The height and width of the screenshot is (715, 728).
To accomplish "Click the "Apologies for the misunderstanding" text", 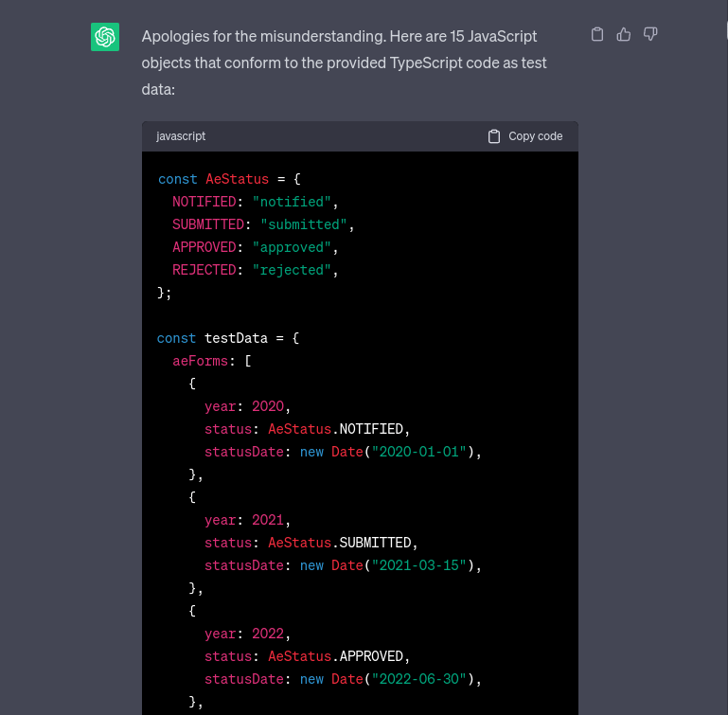I will coord(264,37).
